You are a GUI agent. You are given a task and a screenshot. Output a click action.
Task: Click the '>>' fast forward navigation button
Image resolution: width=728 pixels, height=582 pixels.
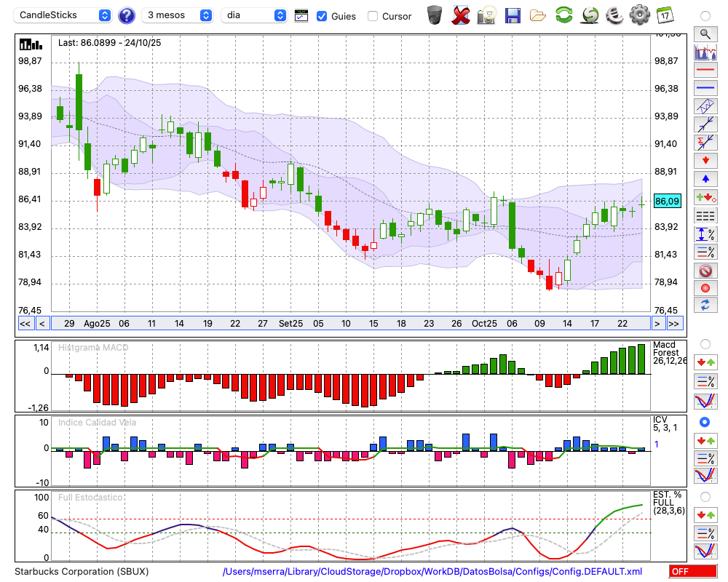[674, 324]
